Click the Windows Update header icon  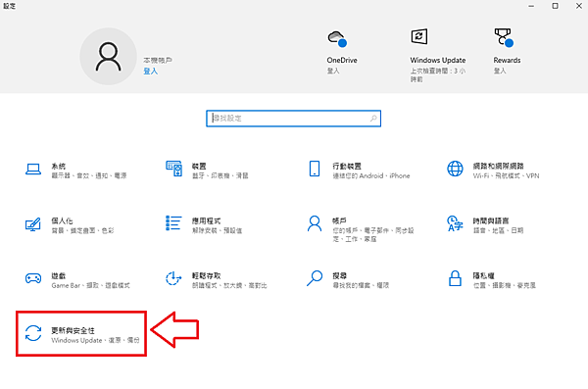coord(418,36)
